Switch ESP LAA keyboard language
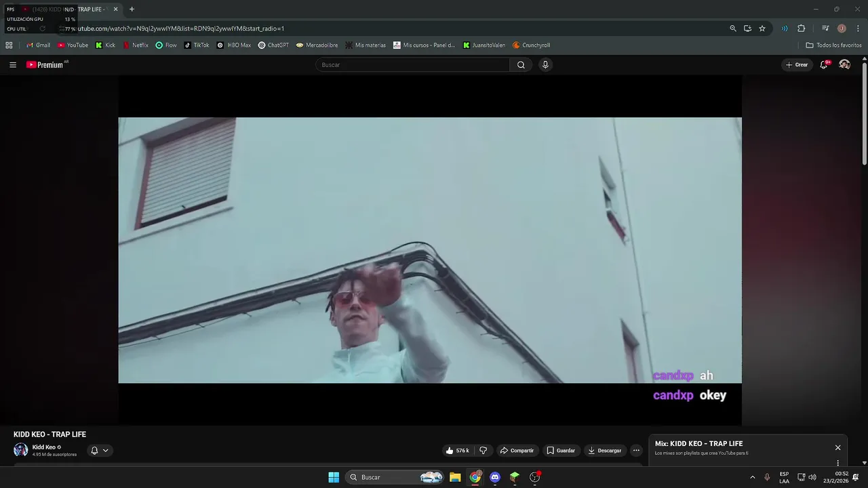The width and height of the screenshot is (868, 488). [784, 477]
